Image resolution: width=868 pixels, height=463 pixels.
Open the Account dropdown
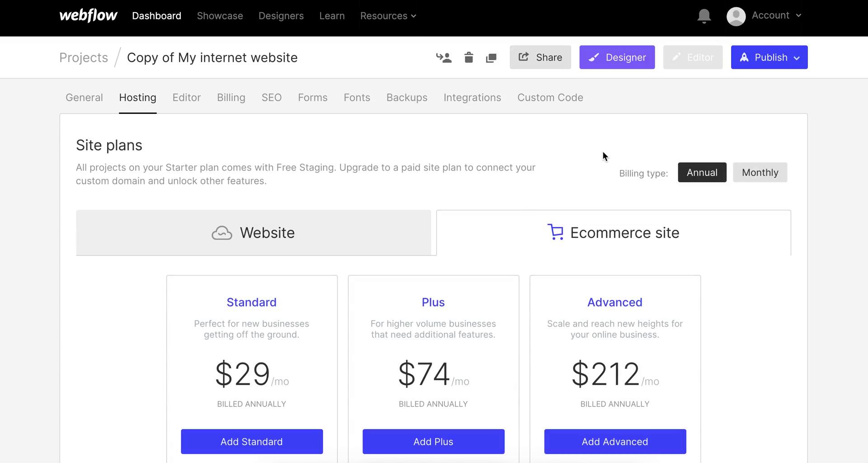(776, 15)
